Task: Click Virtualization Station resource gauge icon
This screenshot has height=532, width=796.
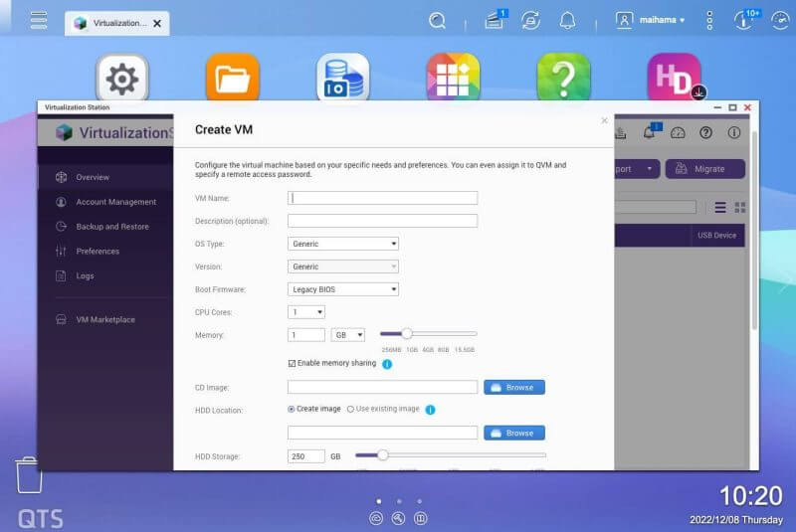Action: click(679, 133)
